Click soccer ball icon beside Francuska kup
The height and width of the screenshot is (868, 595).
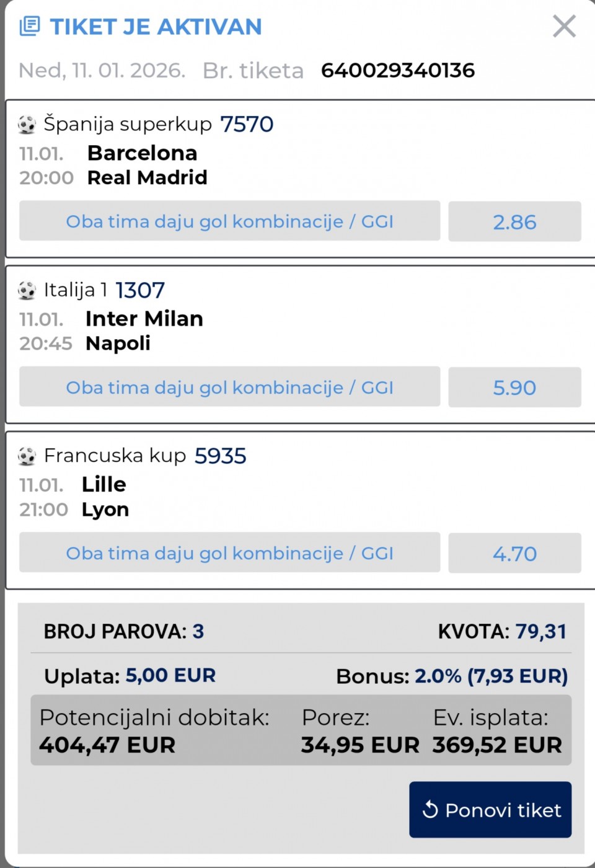(x=27, y=456)
